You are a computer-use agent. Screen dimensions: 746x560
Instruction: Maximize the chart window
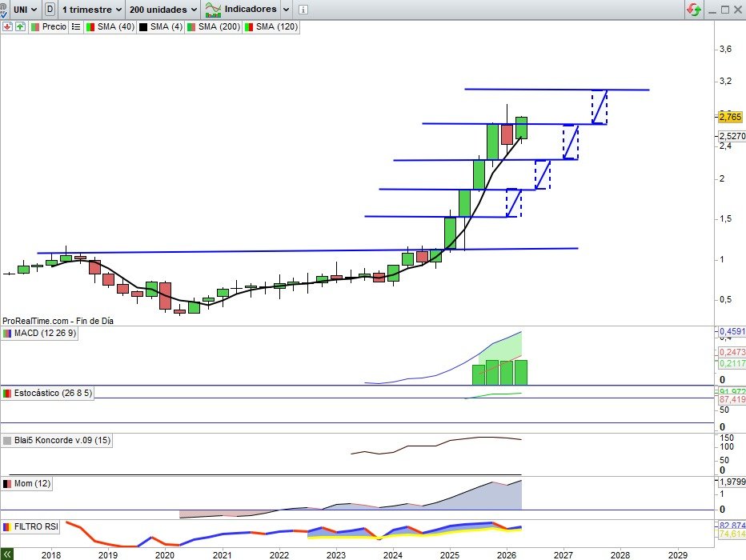click(725, 10)
